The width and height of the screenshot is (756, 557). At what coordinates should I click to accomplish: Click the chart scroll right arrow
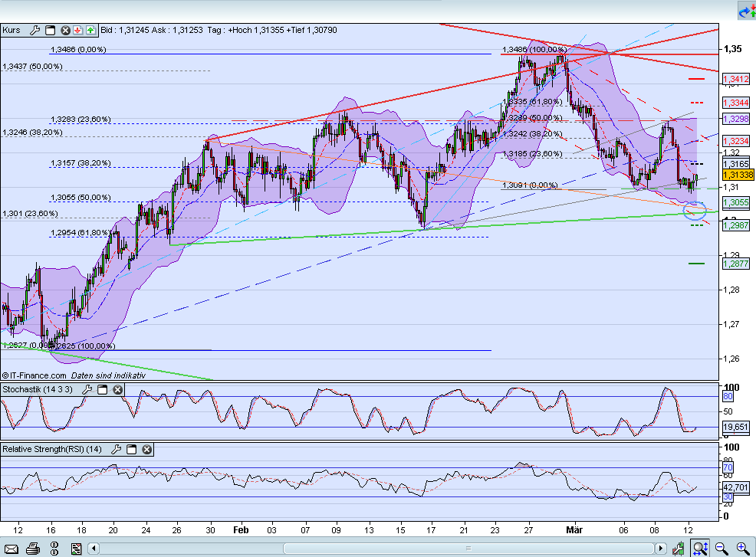point(660,549)
